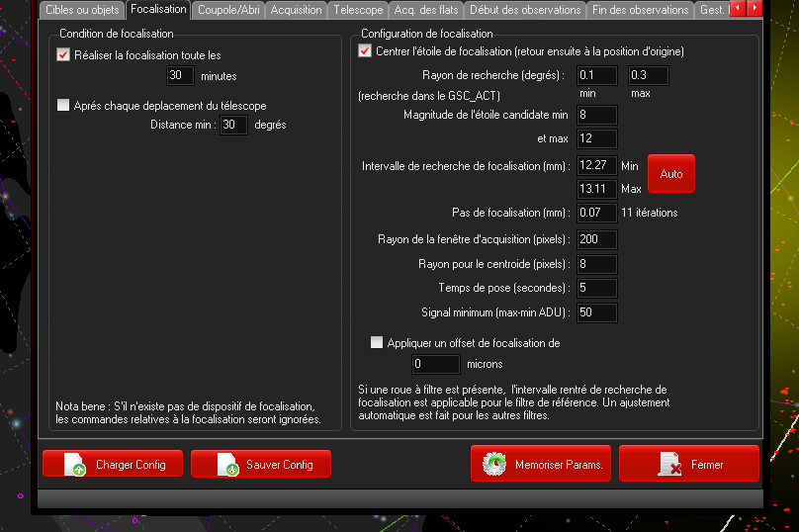Switch to the Coupole/Abri tab

[230, 10]
